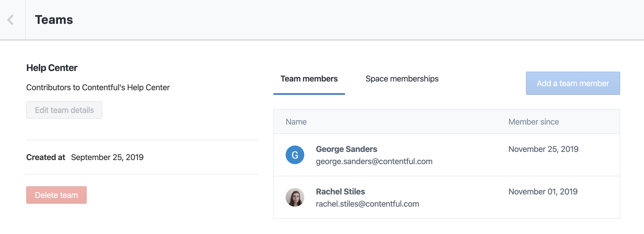Select the George Sanders name
Screen dimensions: 644x234
(x=346, y=149)
